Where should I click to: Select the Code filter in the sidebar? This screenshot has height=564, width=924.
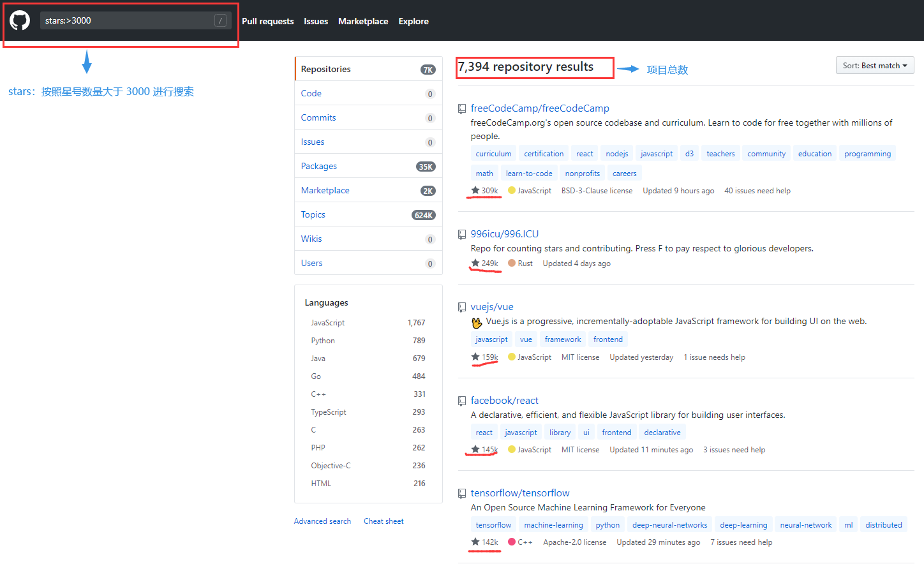pos(369,93)
